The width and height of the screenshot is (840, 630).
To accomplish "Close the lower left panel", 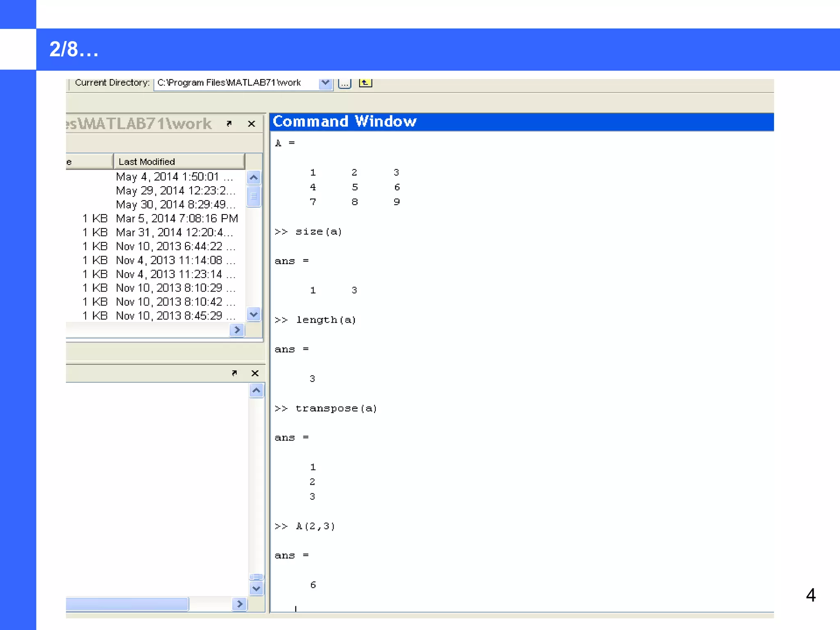I will click(255, 373).
